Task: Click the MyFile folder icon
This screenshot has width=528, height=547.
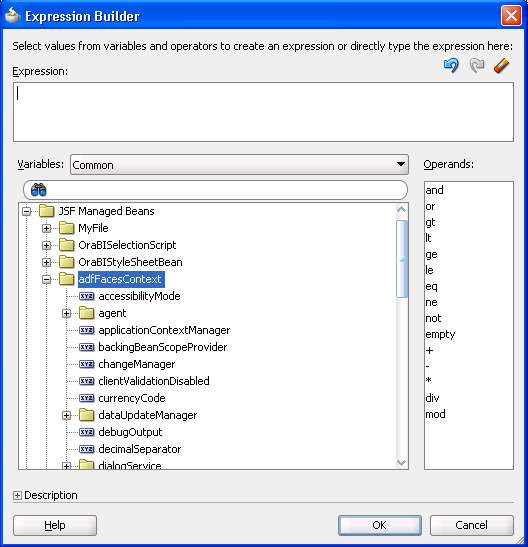Action: coord(66,228)
